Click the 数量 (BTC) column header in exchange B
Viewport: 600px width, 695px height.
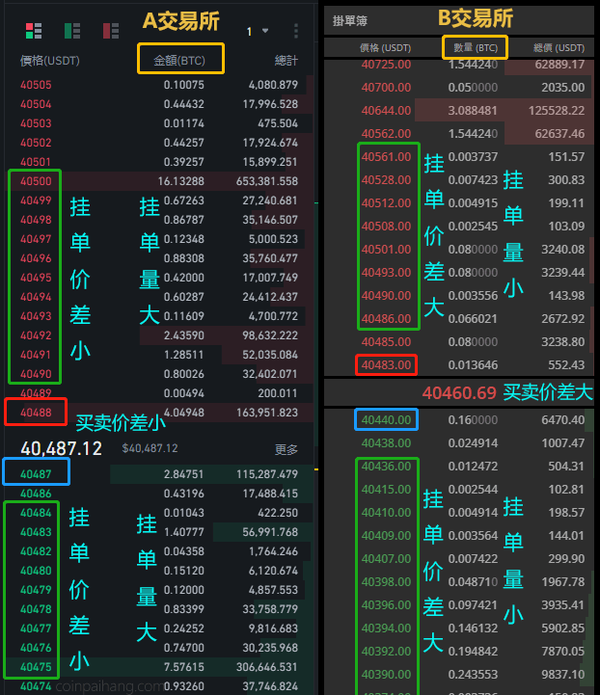coord(474,47)
